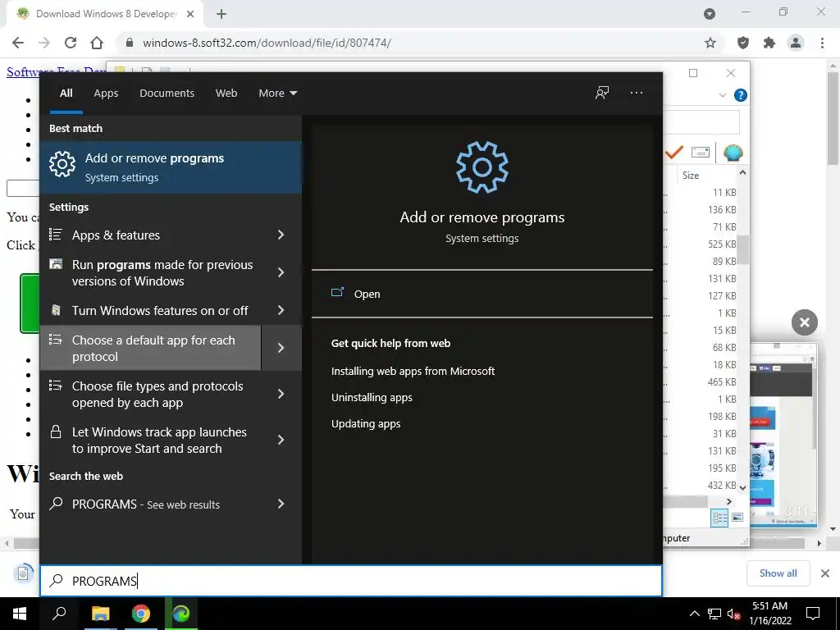Expand Turn Windows features on or off arrow

point(281,310)
